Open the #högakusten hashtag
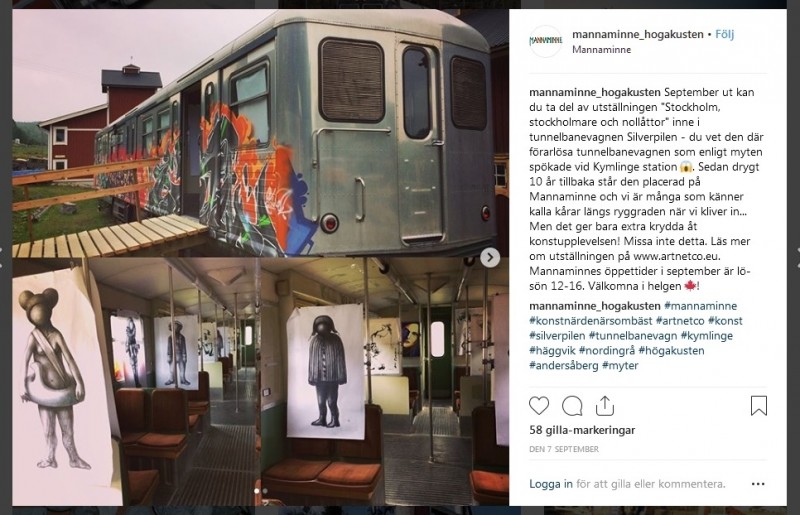The height and width of the screenshot is (515, 800). [x=671, y=351]
